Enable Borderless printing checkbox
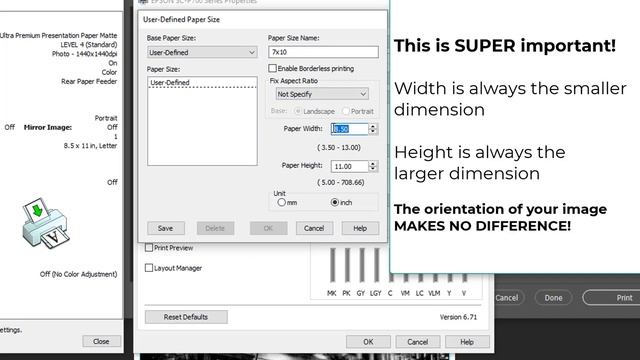 (272, 68)
